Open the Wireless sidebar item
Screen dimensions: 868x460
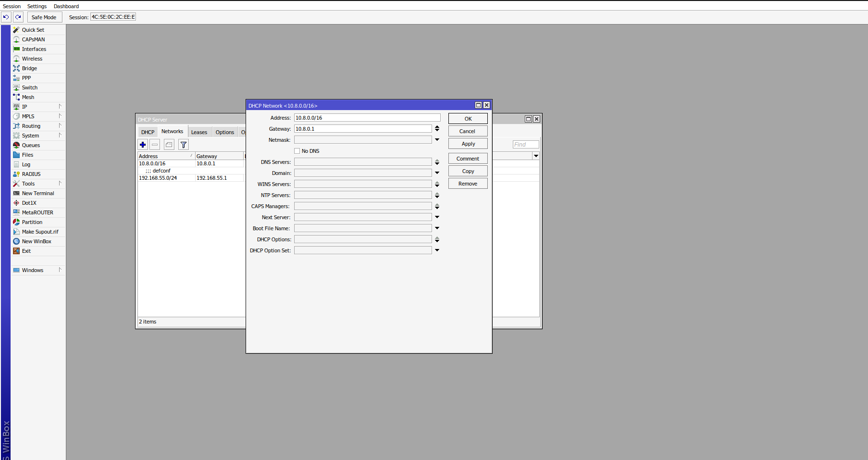[32, 59]
